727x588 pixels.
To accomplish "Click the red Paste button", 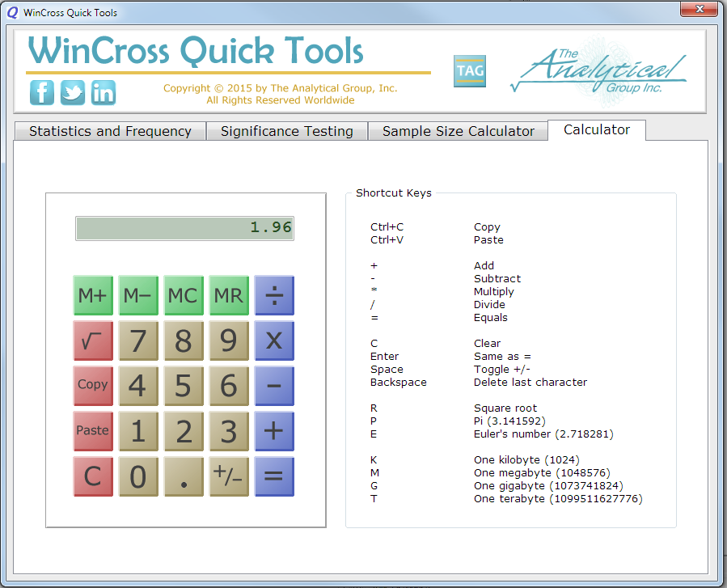I will tap(93, 431).
